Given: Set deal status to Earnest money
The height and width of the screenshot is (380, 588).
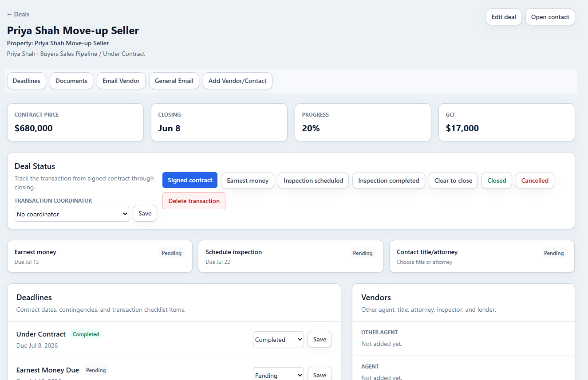Looking at the screenshot, I should tap(248, 180).
